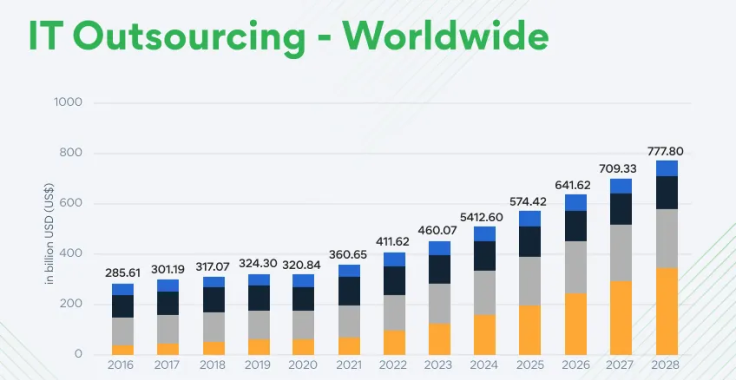736x380 pixels.
Task: Click the 709.33 value label
Action: click(x=619, y=168)
